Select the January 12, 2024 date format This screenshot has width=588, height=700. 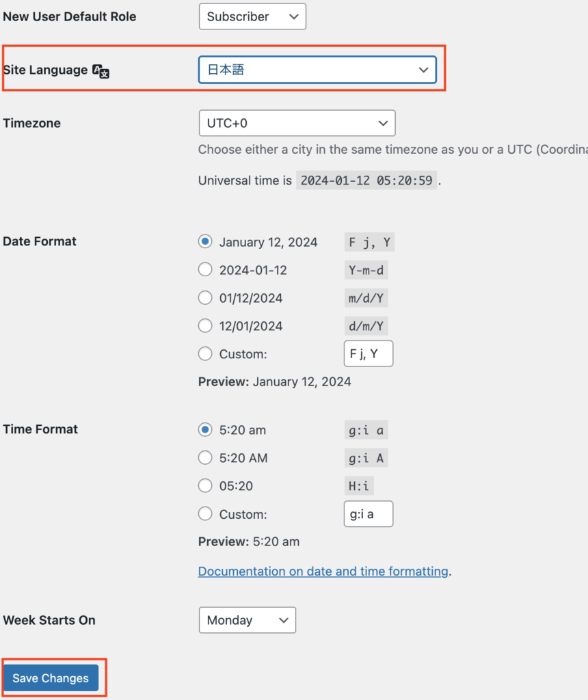[205, 241]
